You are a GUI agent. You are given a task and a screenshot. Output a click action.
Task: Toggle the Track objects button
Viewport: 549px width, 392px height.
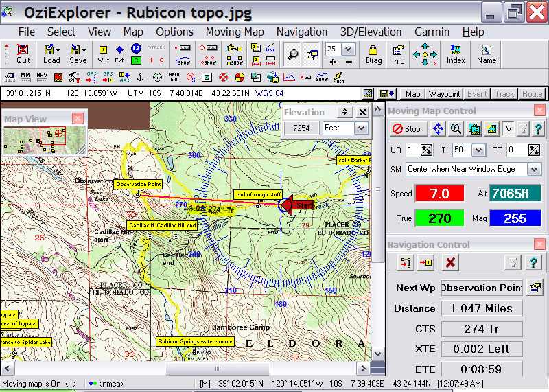tap(504, 94)
